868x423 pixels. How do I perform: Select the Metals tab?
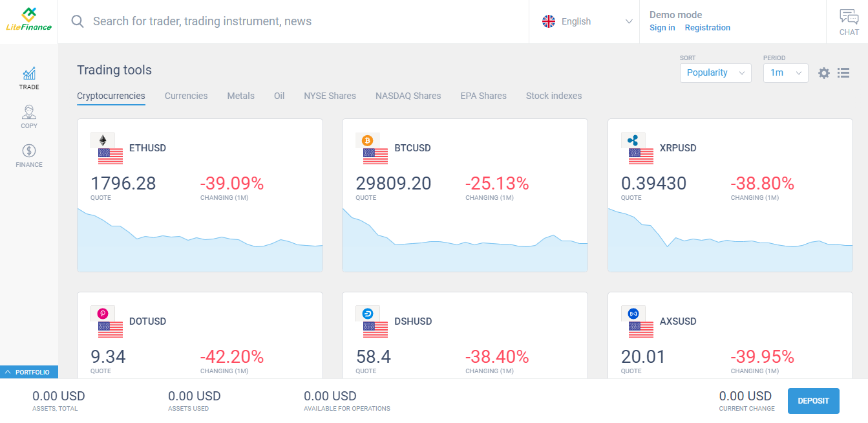click(x=240, y=96)
